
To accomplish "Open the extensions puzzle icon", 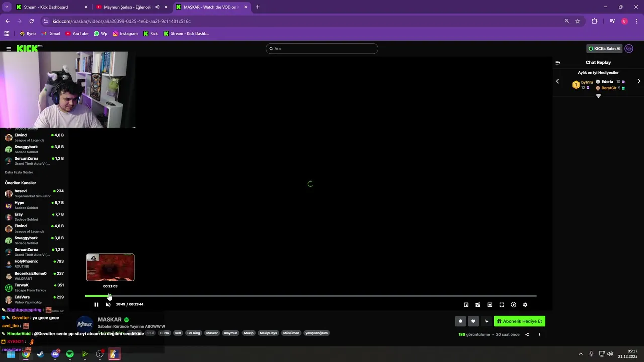I will (x=595, y=21).
